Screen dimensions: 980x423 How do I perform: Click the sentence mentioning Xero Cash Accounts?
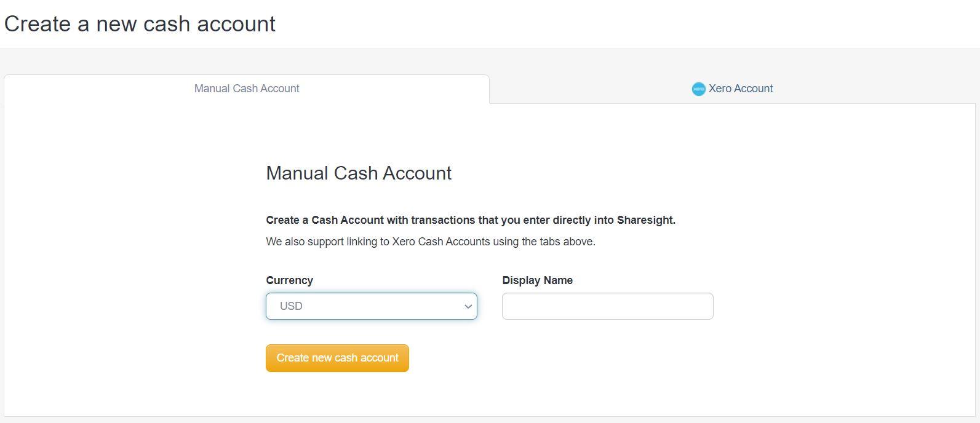point(431,242)
